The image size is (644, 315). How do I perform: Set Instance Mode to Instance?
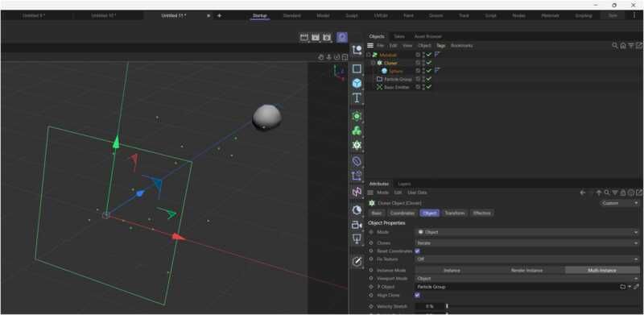click(x=452, y=270)
